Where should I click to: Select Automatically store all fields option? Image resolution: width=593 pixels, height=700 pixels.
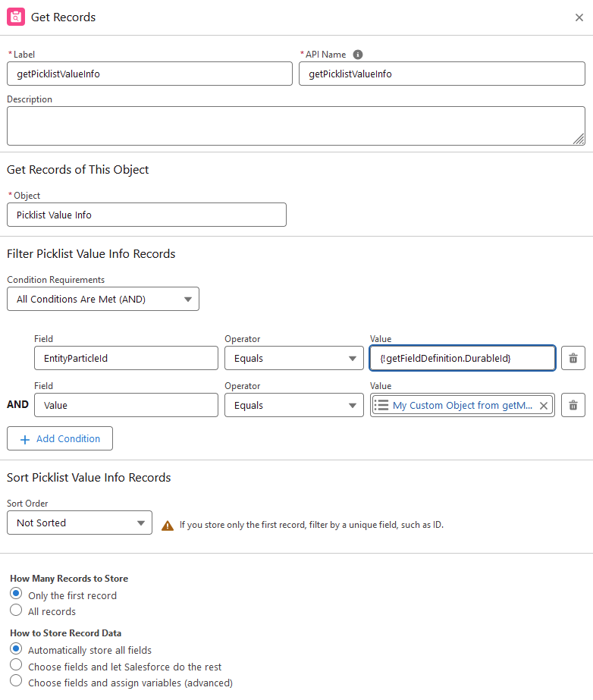point(16,648)
